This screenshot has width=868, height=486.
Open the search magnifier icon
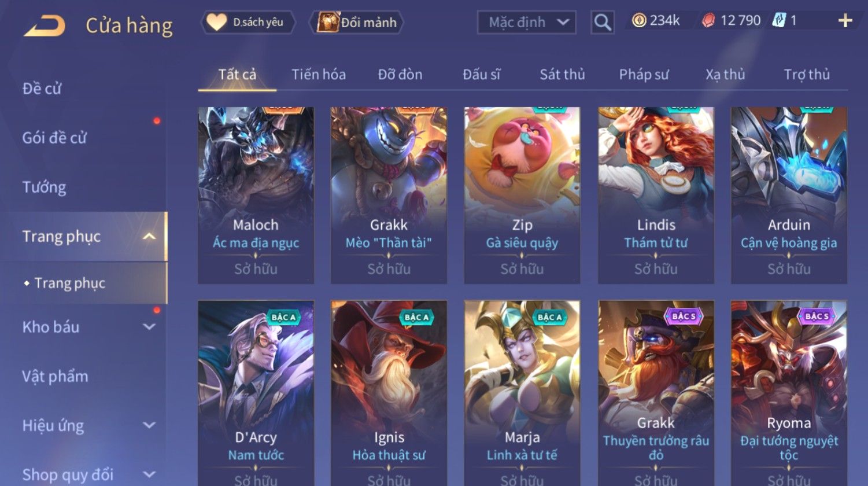click(603, 23)
